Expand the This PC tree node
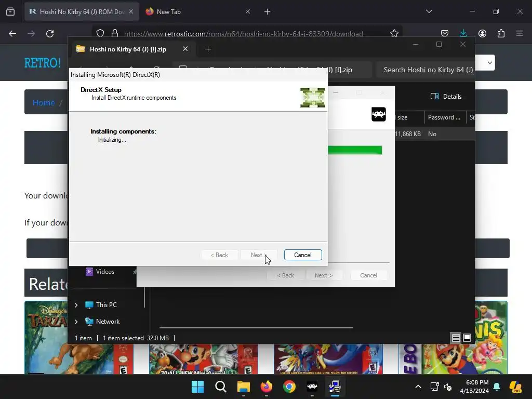The height and width of the screenshot is (399, 532). [x=76, y=305]
